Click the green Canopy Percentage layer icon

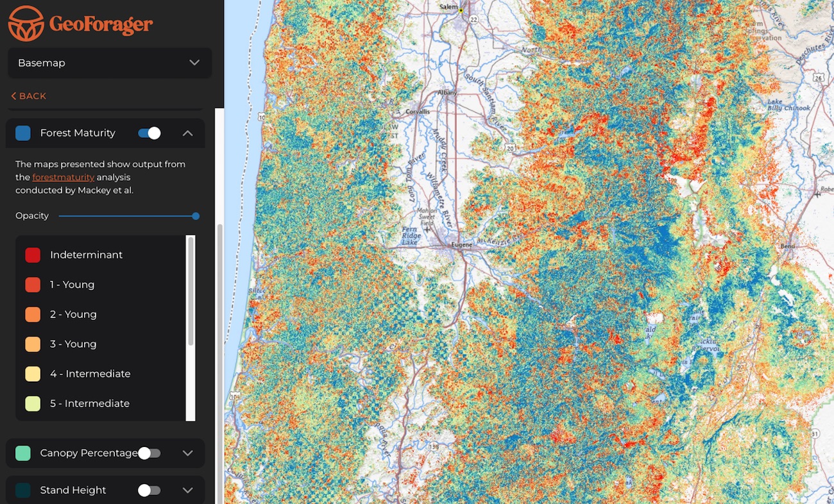coord(23,453)
